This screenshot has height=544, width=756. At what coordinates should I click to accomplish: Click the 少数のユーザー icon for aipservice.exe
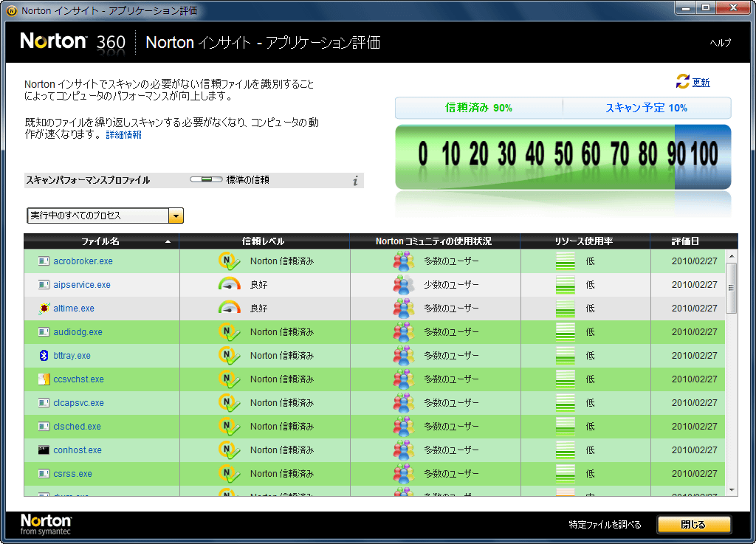pyautogui.click(x=404, y=285)
